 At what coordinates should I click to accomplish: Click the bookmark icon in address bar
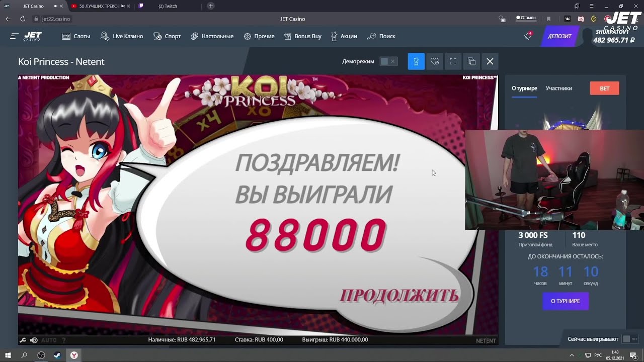click(x=548, y=19)
